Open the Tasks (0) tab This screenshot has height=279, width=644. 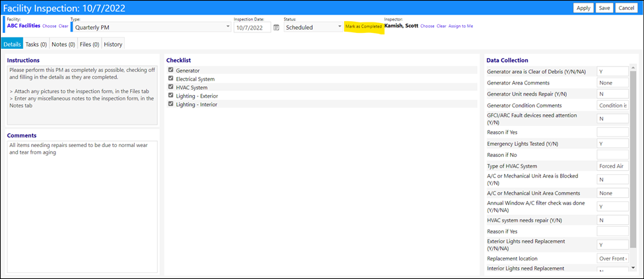pos(36,44)
